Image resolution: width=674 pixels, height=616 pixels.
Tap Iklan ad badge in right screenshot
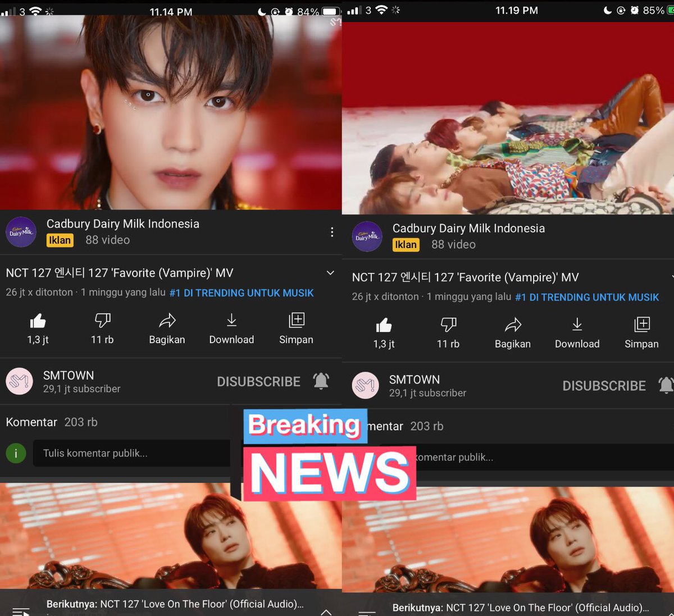tap(406, 245)
